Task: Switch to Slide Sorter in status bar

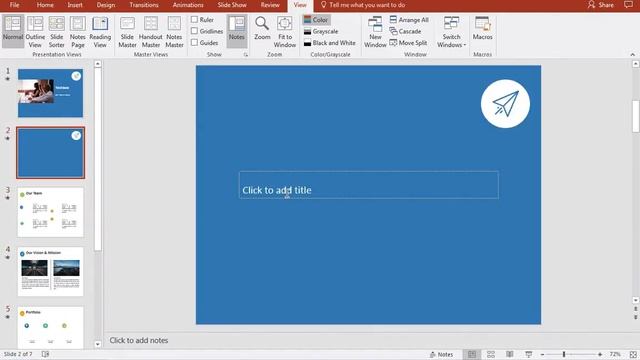Action: click(491, 354)
